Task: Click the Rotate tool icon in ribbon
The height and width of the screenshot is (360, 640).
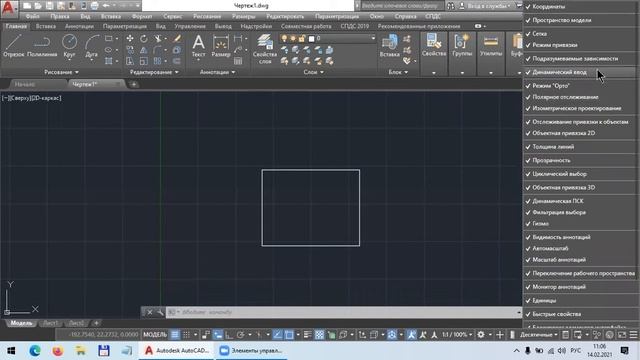Action: coord(144,38)
